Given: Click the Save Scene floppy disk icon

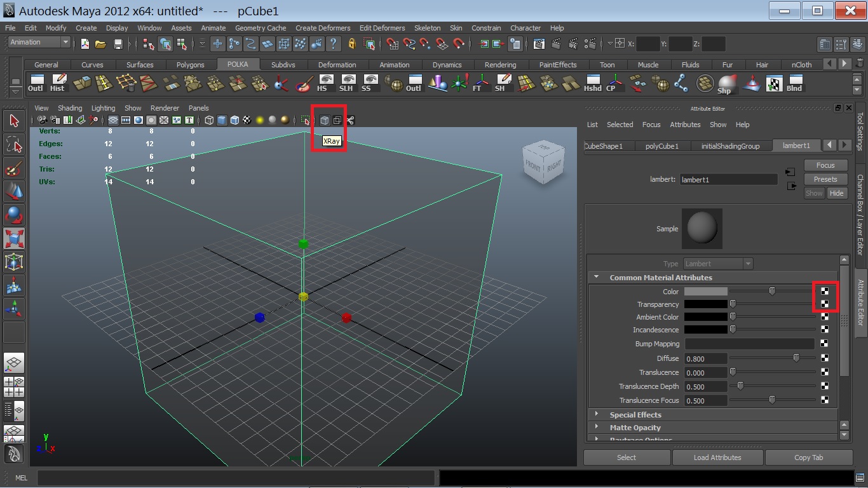Looking at the screenshot, I should [118, 44].
